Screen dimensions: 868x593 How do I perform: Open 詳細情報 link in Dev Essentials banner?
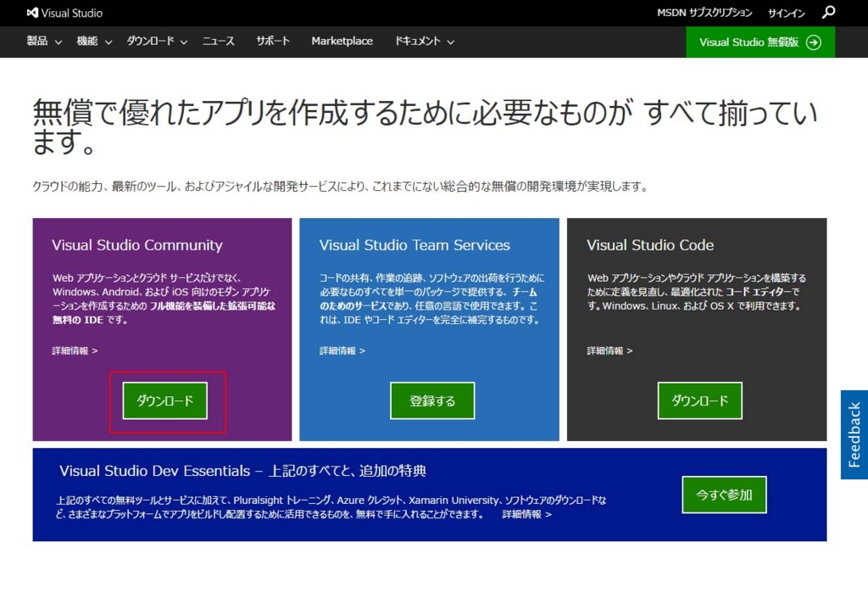526,514
